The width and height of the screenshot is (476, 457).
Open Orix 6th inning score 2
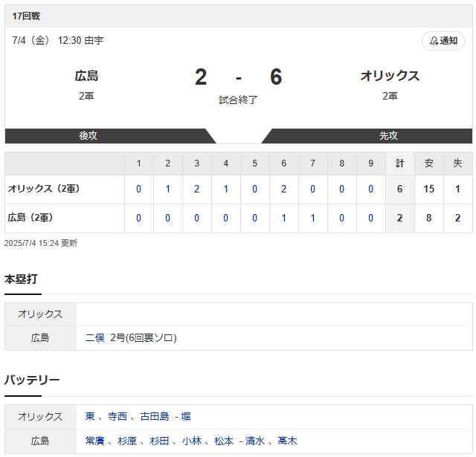click(283, 189)
